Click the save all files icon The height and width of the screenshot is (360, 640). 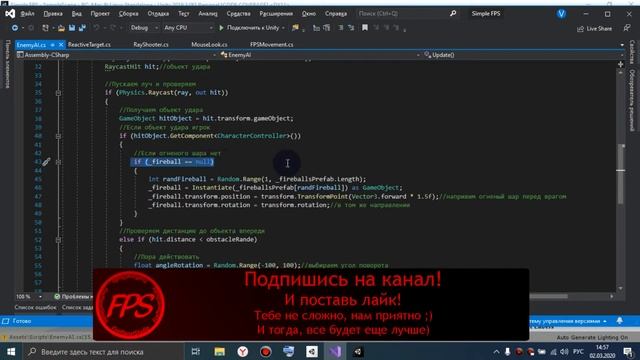(x=82, y=28)
